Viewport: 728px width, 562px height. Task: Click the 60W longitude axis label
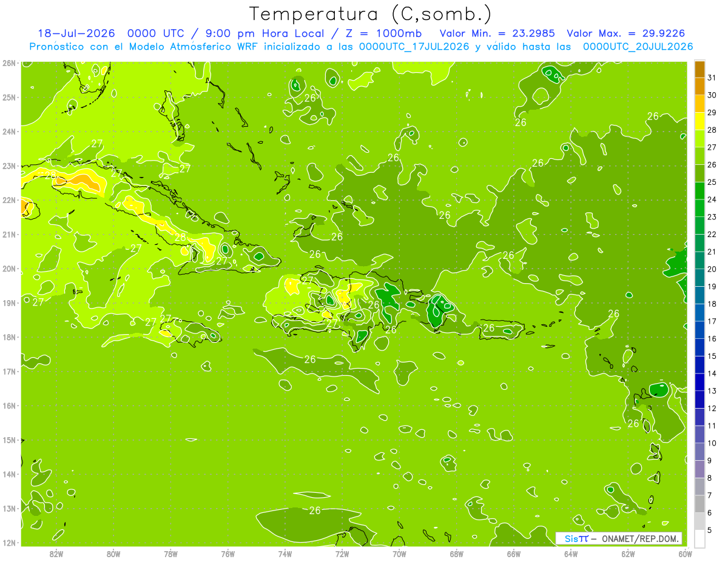coord(685,554)
